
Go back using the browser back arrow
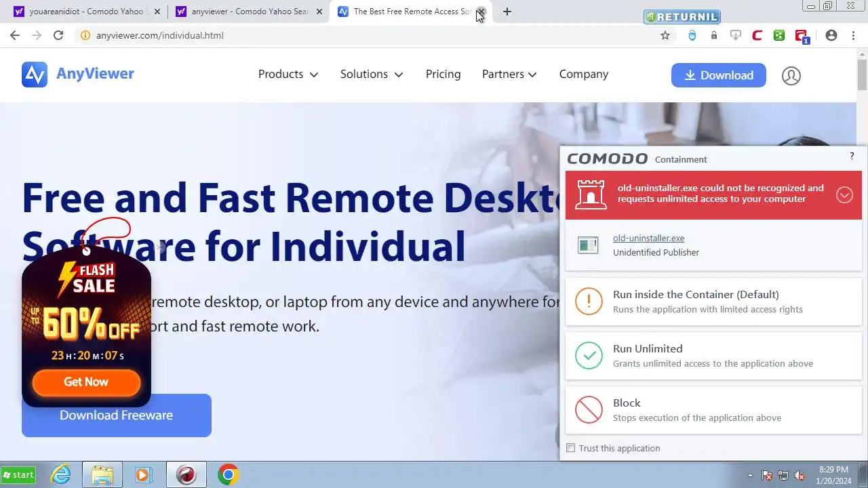15,35
